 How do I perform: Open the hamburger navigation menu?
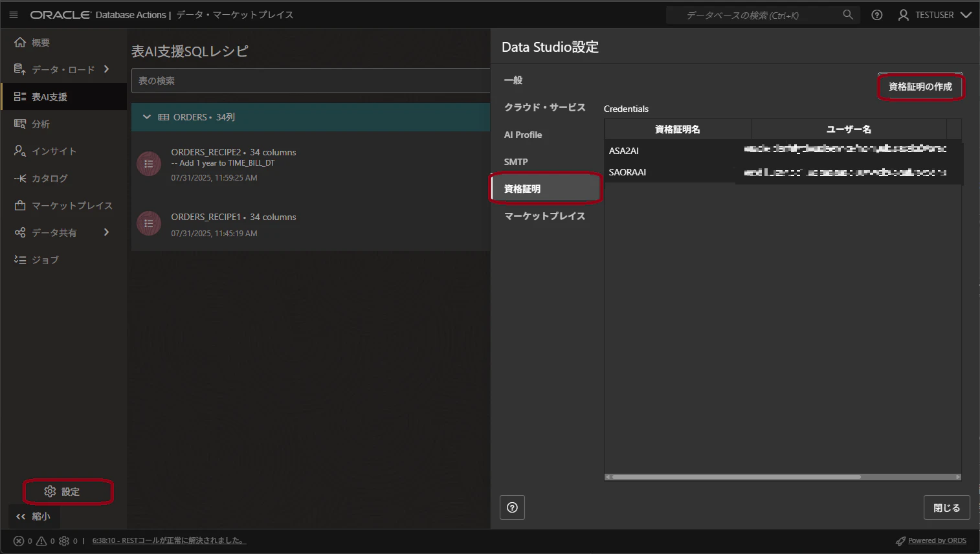pos(14,15)
